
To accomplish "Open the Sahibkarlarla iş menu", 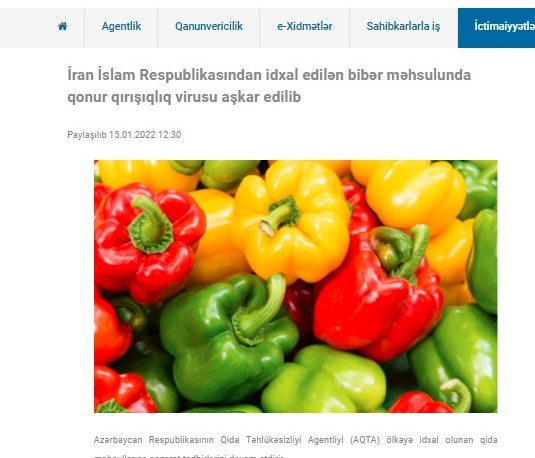I will point(403,26).
